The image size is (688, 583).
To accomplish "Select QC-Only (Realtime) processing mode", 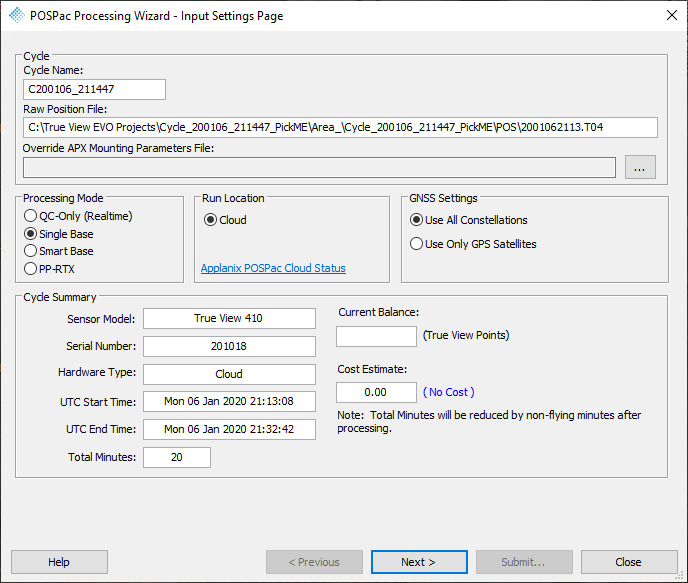I will pos(78,216).
